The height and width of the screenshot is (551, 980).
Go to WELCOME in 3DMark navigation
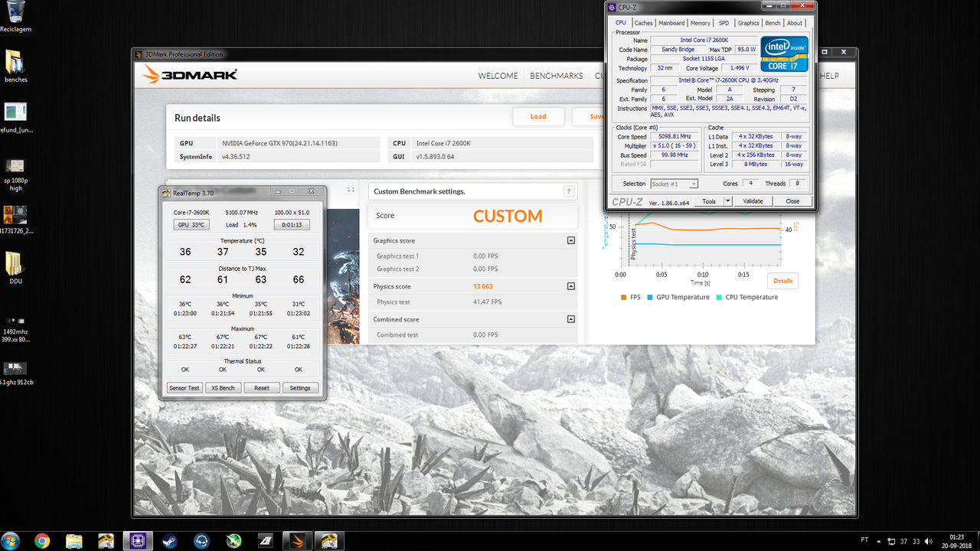498,76
